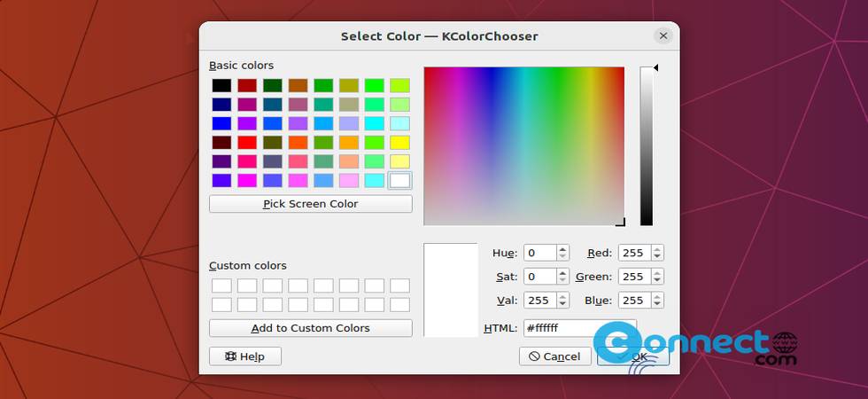Decrease the Blue value with down arrow

pos(657,304)
